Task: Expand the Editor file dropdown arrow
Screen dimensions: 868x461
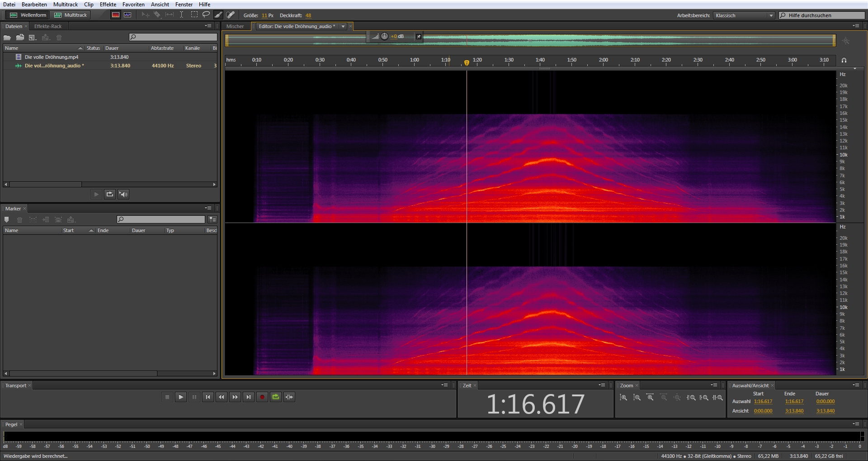Action: point(343,26)
